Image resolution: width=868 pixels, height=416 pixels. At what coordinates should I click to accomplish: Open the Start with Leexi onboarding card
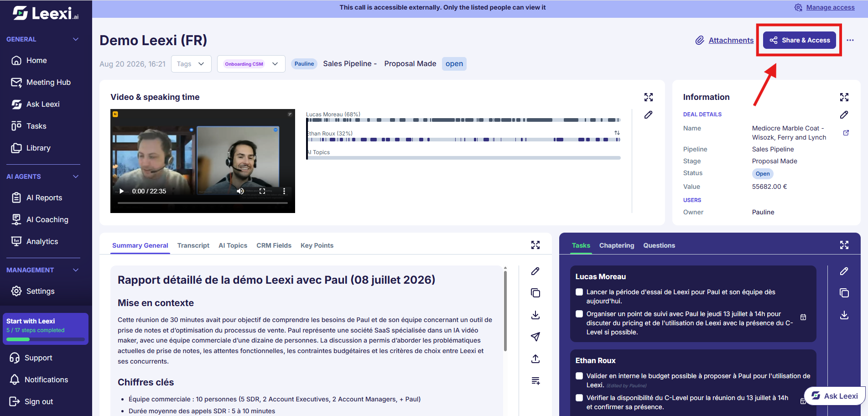46,328
